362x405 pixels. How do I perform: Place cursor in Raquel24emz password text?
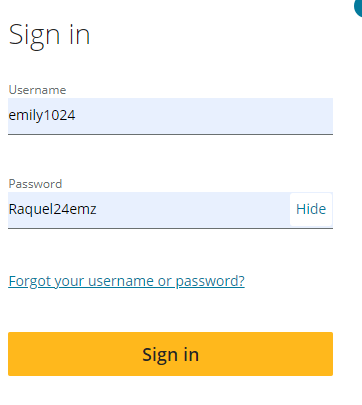pos(53,209)
